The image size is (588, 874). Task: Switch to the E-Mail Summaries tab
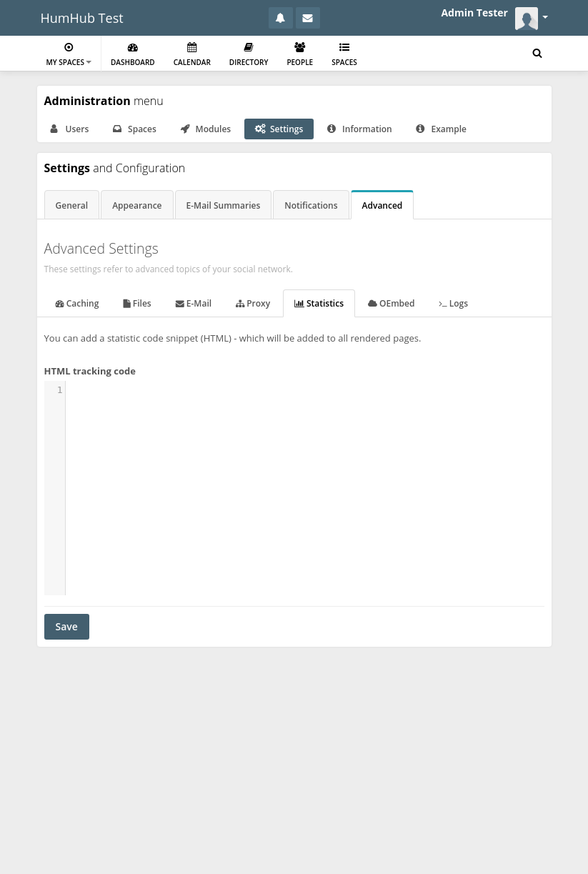(223, 205)
